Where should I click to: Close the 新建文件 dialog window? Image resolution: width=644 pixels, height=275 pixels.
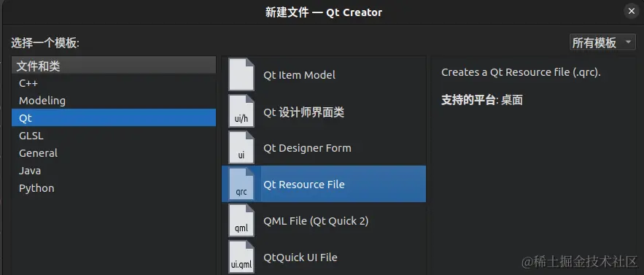[x=632, y=12]
